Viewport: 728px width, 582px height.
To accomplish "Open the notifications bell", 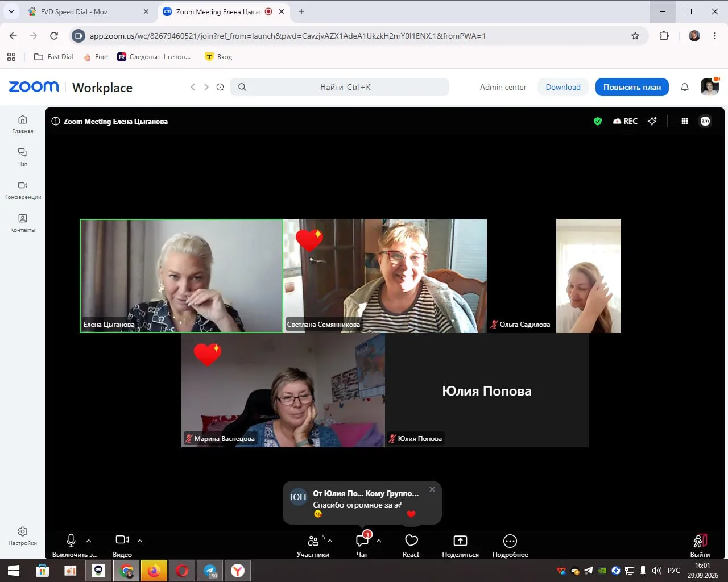I will point(685,87).
